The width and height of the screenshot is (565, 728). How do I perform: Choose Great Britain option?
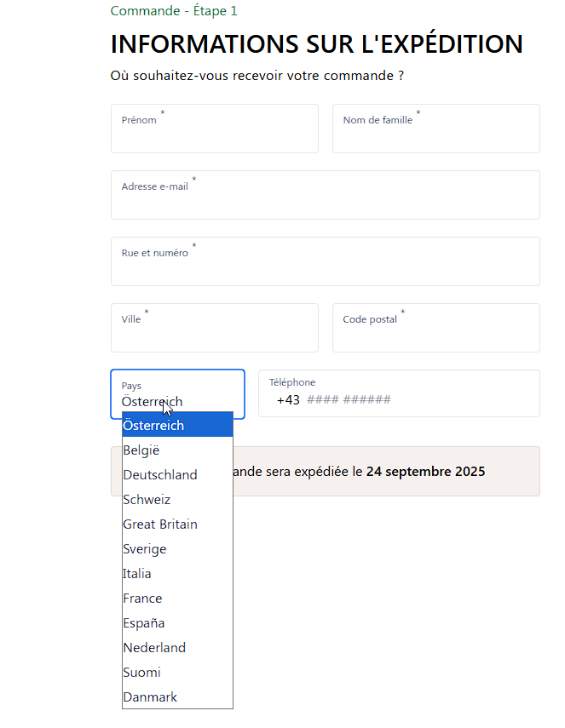click(x=177, y=524)
